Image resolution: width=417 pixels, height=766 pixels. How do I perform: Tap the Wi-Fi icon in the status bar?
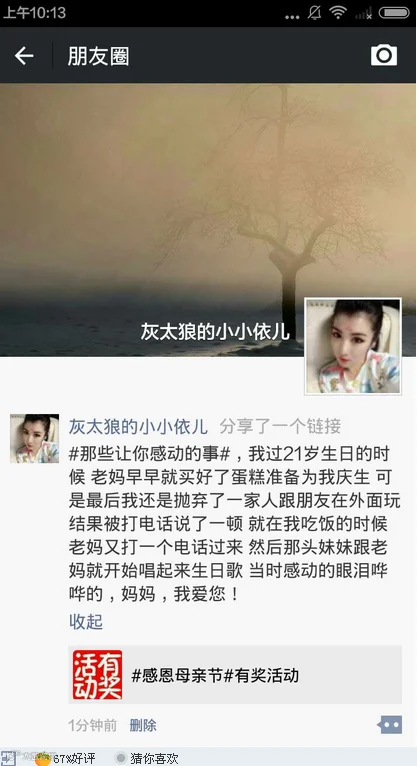point(337,13)
